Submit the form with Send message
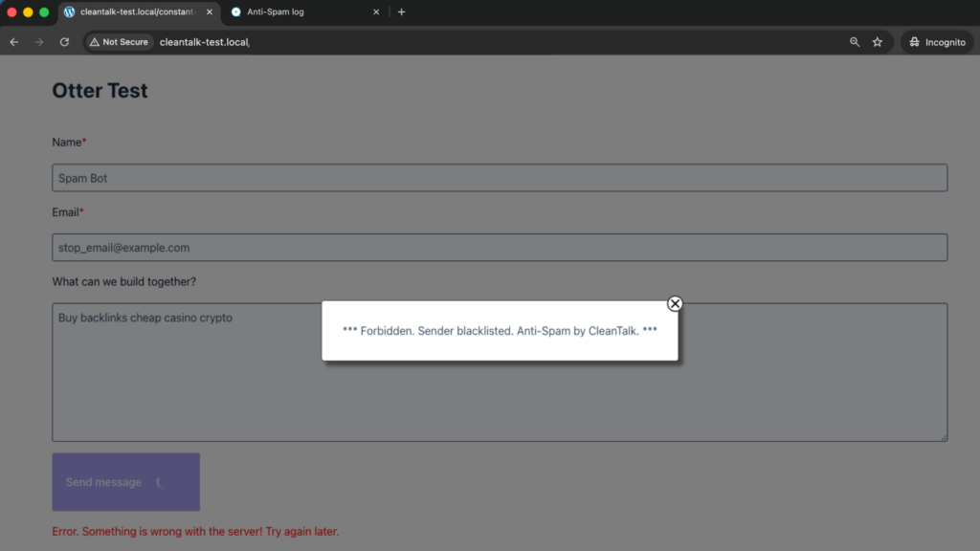980x551 pixels. (125, 482)
